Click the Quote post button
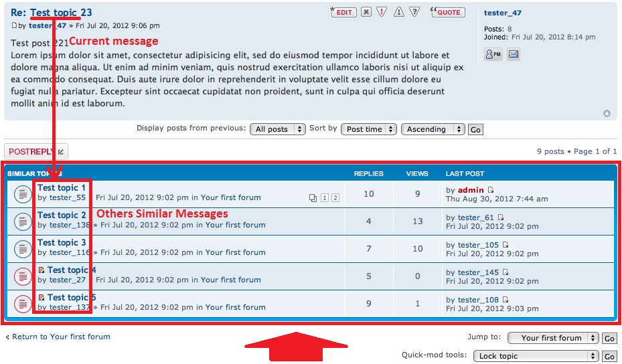Screen dimensions: 622x364 point(448,12)
